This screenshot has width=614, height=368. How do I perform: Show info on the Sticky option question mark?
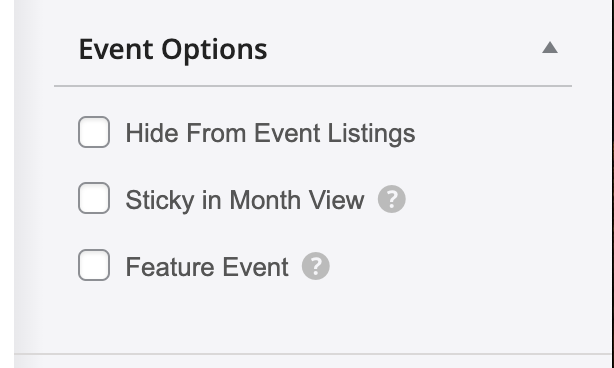[392, 199]
